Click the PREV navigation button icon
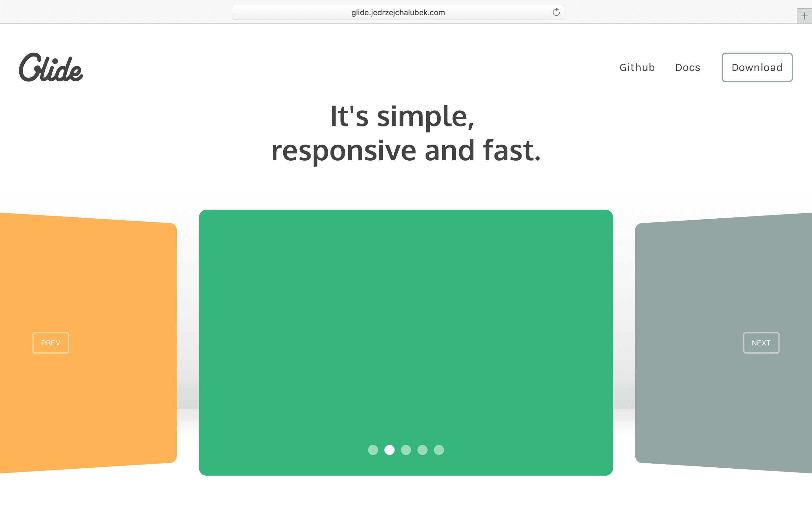Viewport: 812px width, 507px height. click(50, 343)
